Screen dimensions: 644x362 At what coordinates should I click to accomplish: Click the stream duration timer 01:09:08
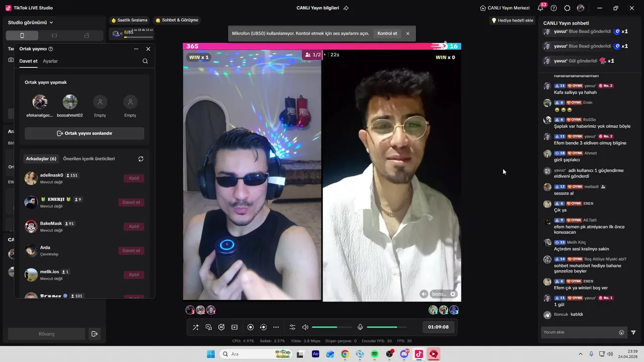click(x=438, y=327)
